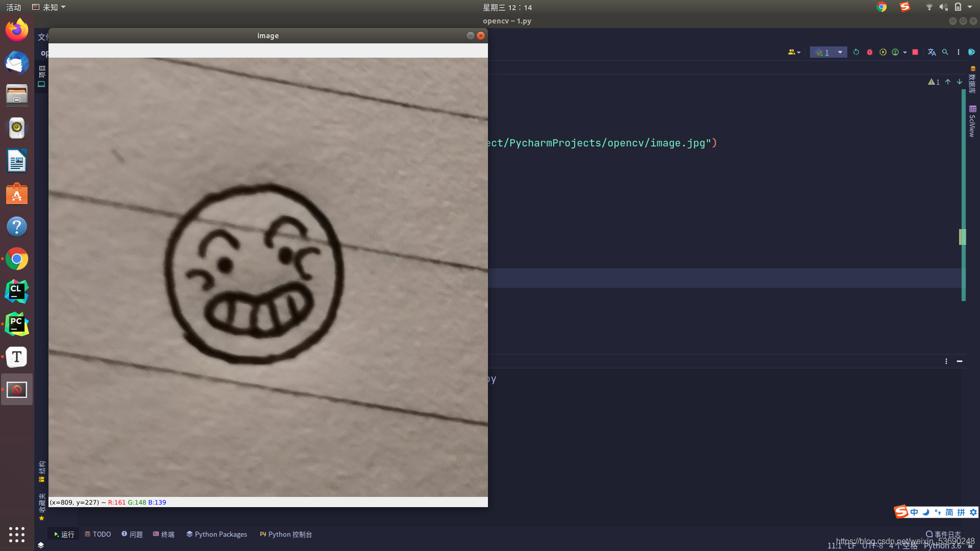Open the Files manager in the dock

click(17, 95)
